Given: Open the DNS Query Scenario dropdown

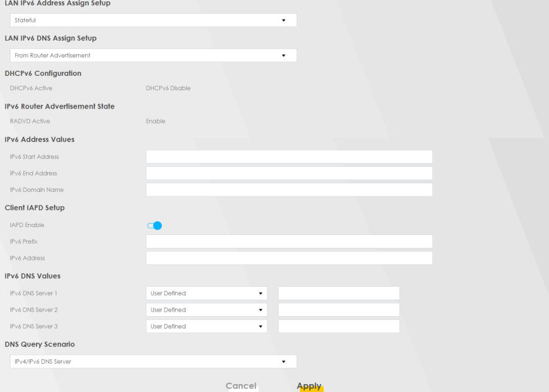Looking at the screenshot, I should coord(153,361).
